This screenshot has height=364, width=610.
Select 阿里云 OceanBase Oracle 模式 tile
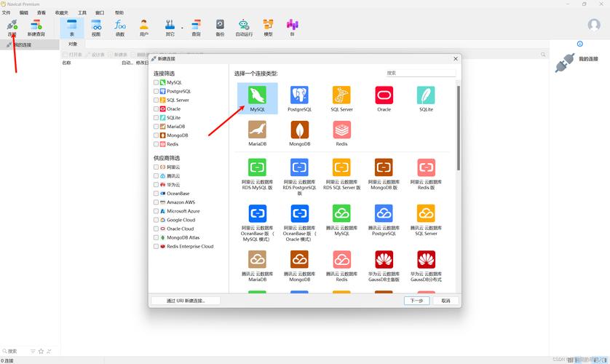(300, 223)
